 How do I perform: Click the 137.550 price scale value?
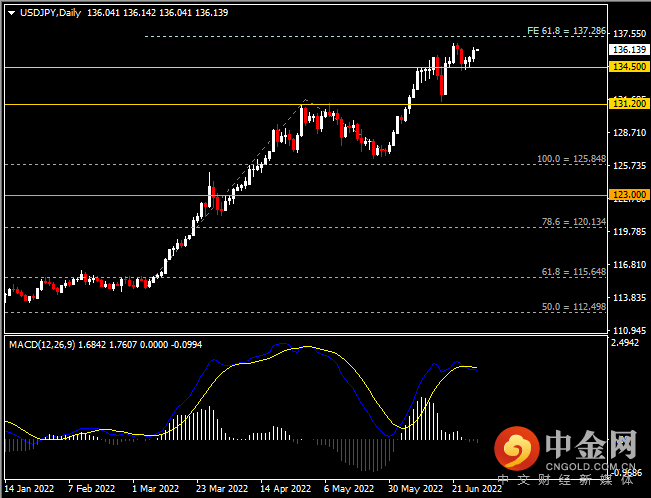point(629,33)
